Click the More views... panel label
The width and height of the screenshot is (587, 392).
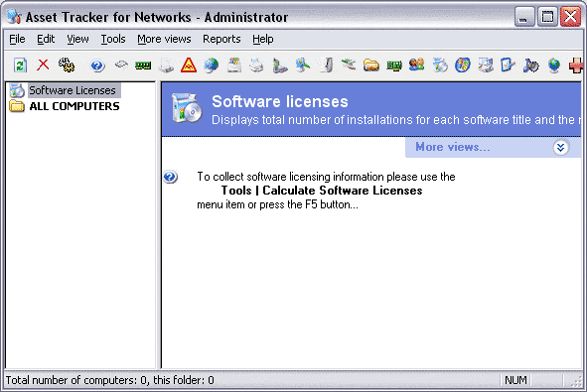[453, 147]
